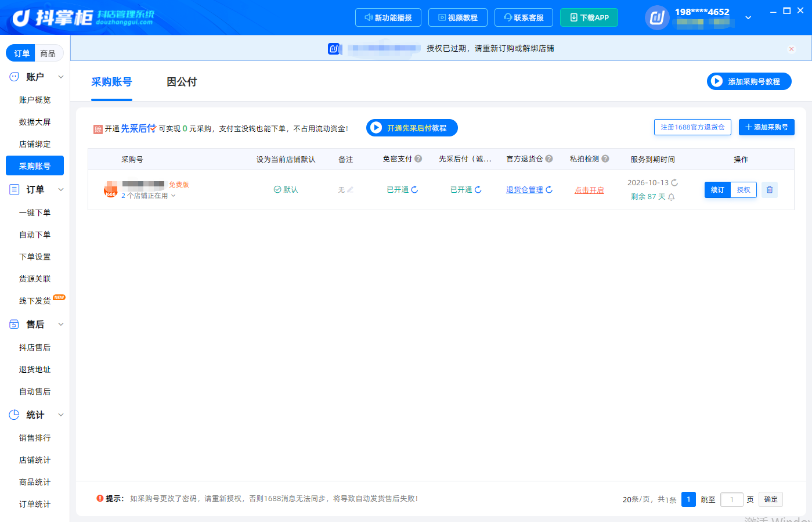Click the 下载APP button

pos(589,17)
